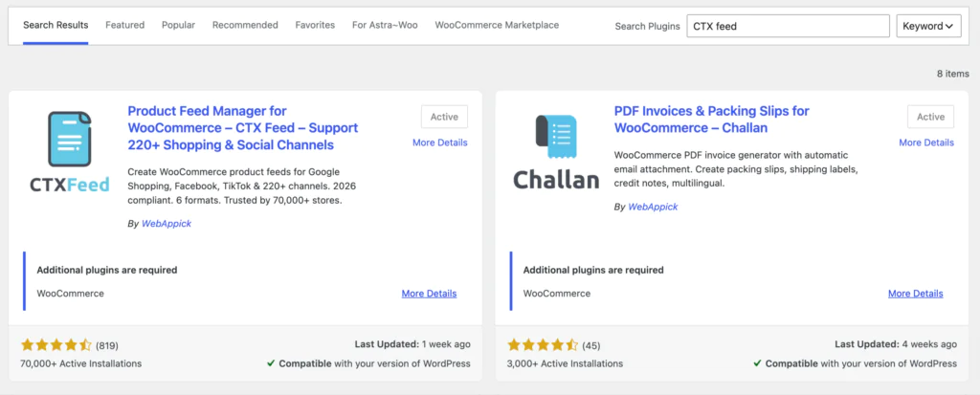Click 70,000+ Active Installations text
The height and width of the screenshot is (395, 980).
[81, 363]
